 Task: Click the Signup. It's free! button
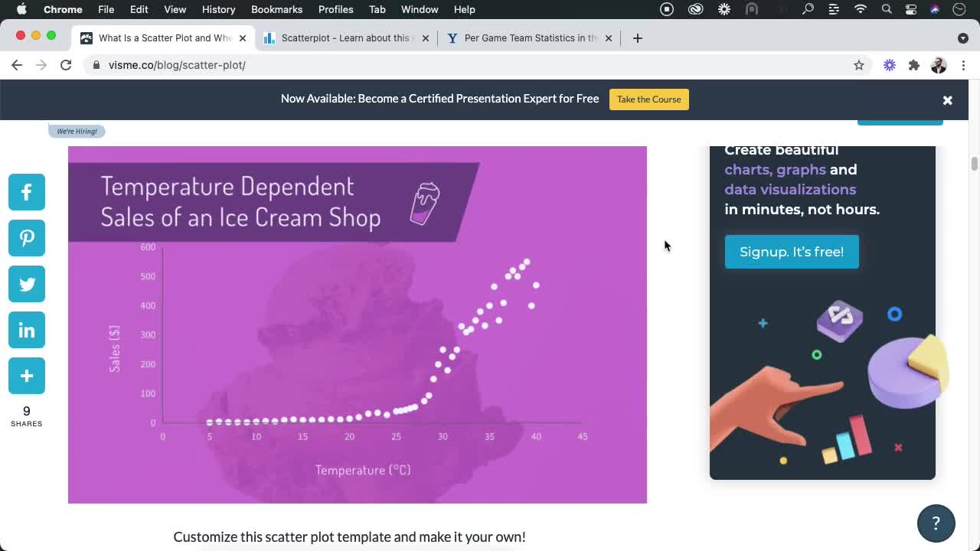[792, 252]
